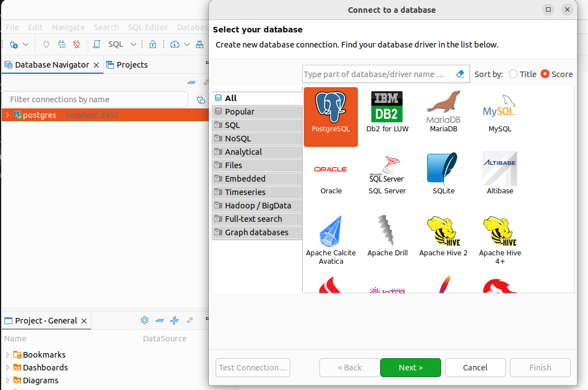Screen dimensions: 588x390
Task: Click the red Disconnect plug icon
Action: pos(77,44)
